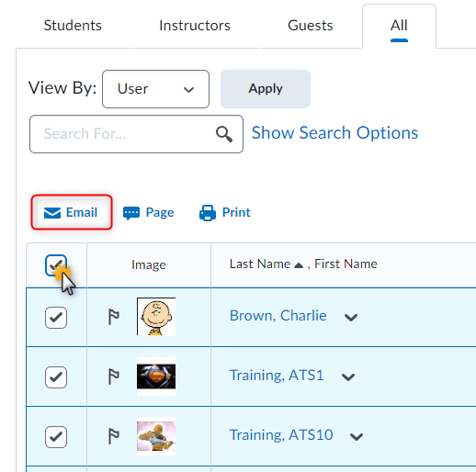Expand the actions chevron beside Training, ATS10
476x472 pixels.
[x=357, y=437]
